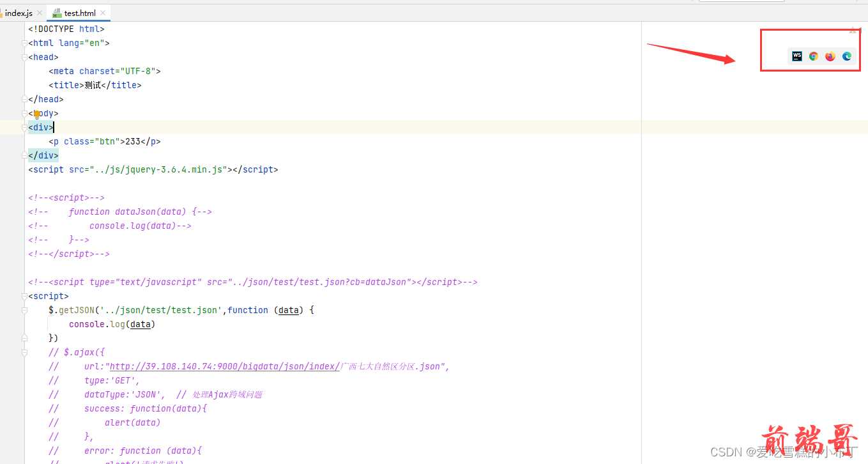Click the commented test.json?cb=dataJson script line
The width and height of the screenshot is (868, 464).
pos(253,282)
